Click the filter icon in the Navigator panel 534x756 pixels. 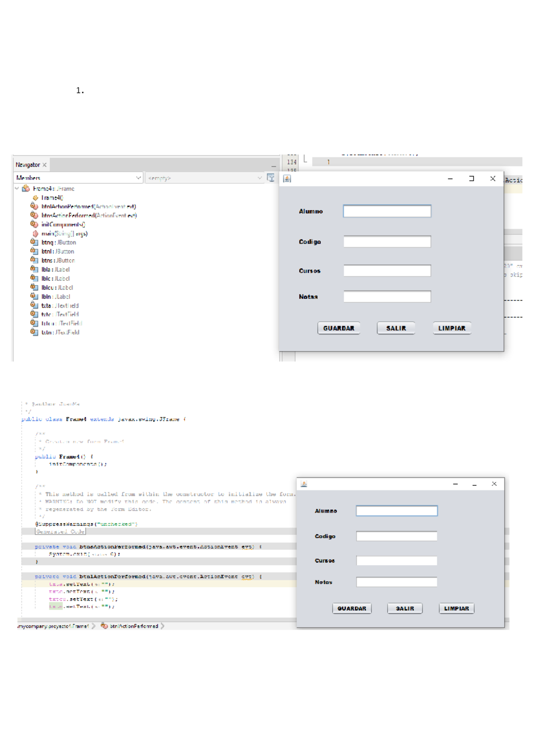[271, 178]
